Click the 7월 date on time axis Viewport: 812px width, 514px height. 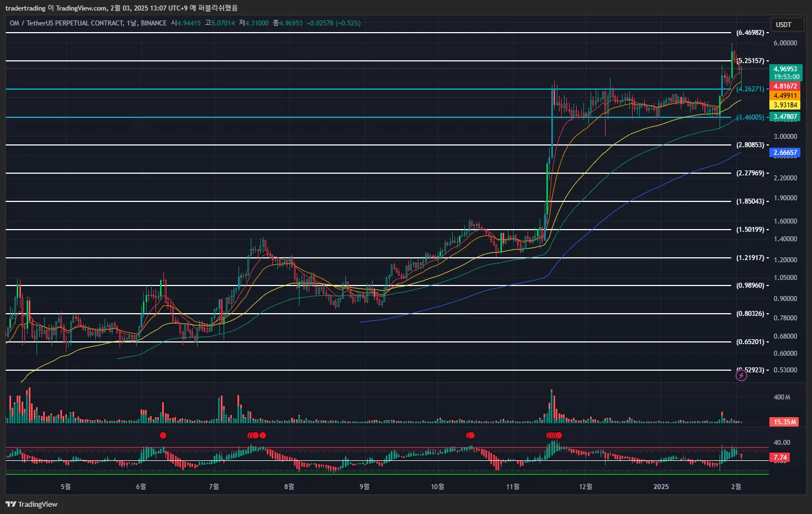pyautogui.click(x=214, y=487)
